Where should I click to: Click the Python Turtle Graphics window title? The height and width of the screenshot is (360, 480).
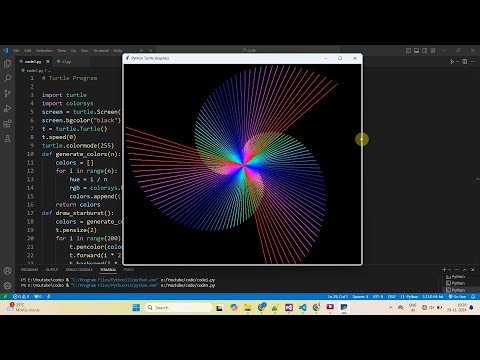(x=150, y=58)
